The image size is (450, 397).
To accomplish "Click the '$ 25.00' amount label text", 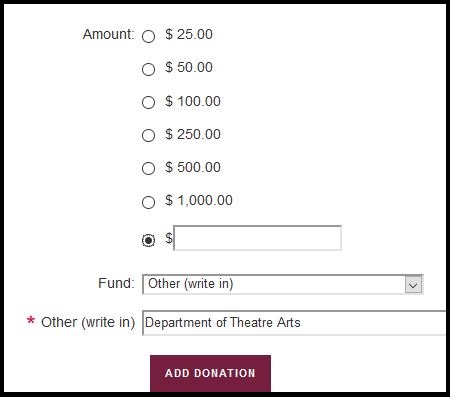I will click(x=189, y=34).
